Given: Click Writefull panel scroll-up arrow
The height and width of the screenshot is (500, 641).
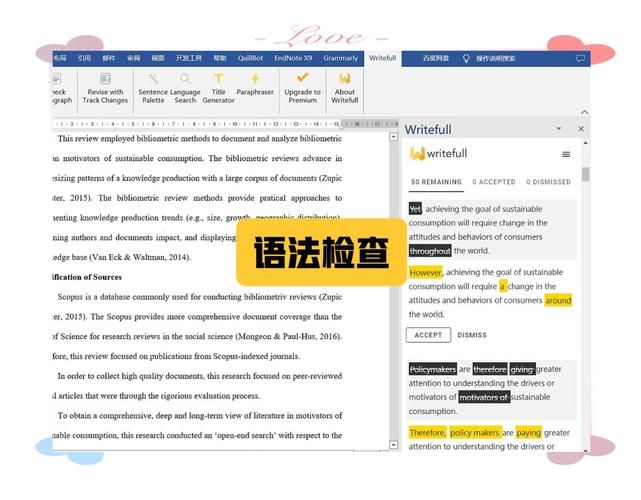Looking at the screenshot, I should point(585,143).
